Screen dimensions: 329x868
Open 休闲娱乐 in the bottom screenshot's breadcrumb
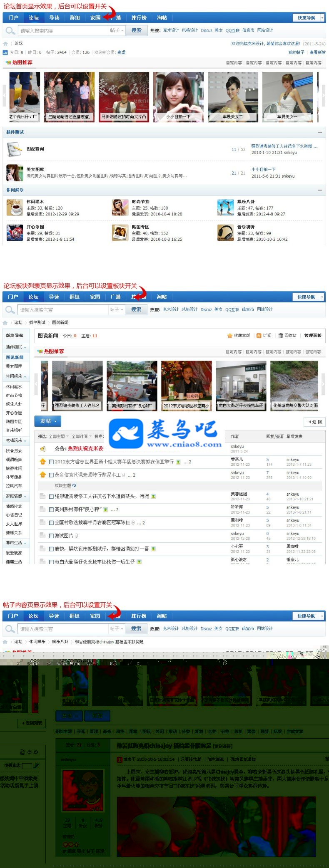coord(37,642)
